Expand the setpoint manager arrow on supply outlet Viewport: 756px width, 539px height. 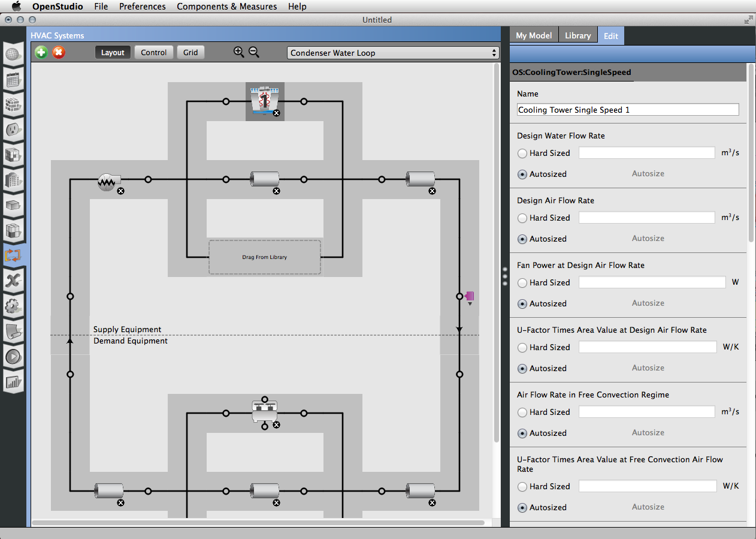coord(470,304)
